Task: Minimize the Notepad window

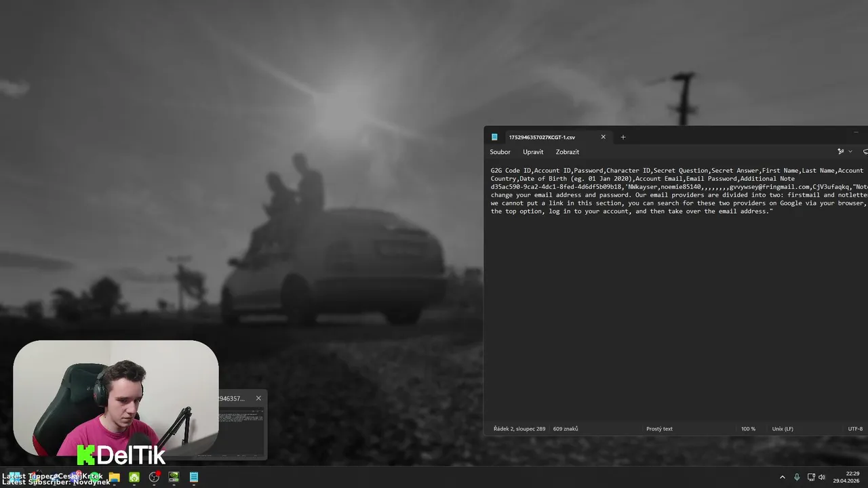Action: 856,133
